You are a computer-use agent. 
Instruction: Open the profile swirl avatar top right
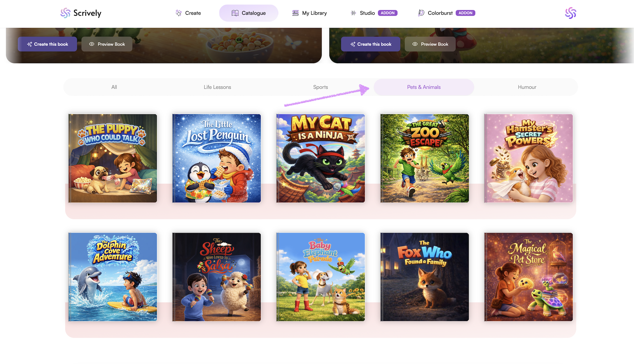[570, 13]
